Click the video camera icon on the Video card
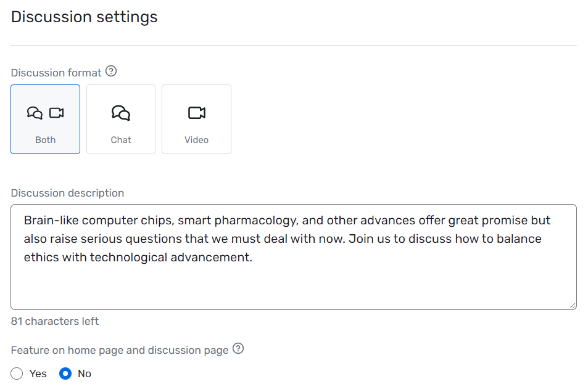Image resolution: width=588 pixels, height=392 pixels. (196, 113)
